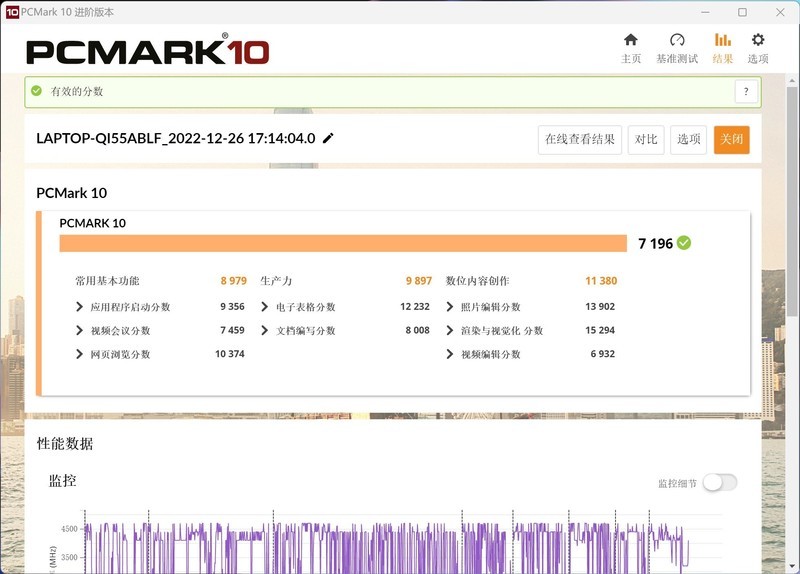Open the 基准测试 benchmark gauge icon

click(677, 40)
